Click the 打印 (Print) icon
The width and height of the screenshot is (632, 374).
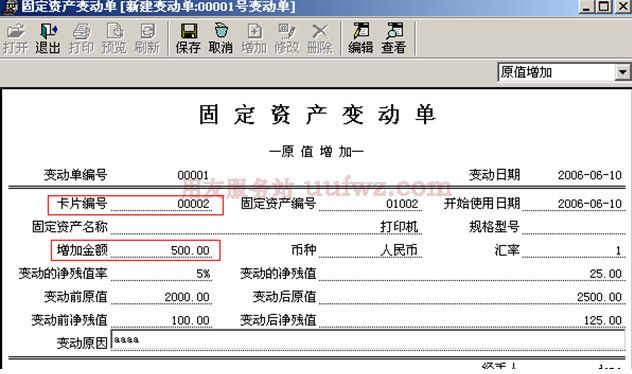81,39
